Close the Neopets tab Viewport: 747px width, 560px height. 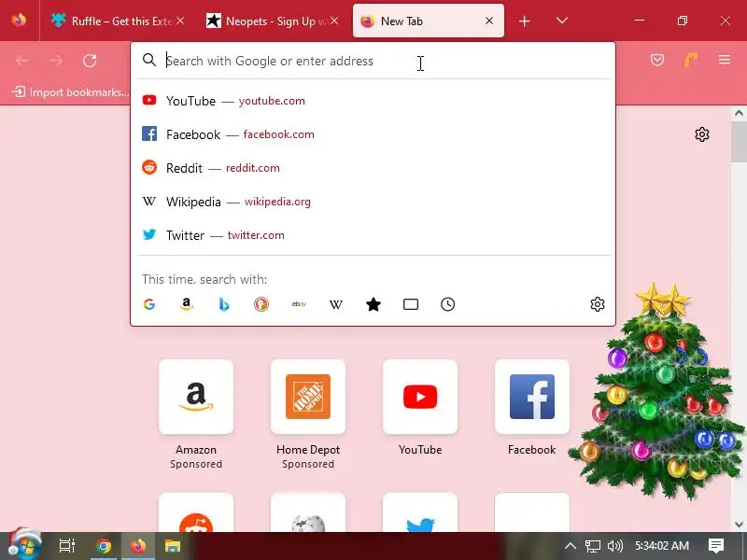[x=334, y=21]
